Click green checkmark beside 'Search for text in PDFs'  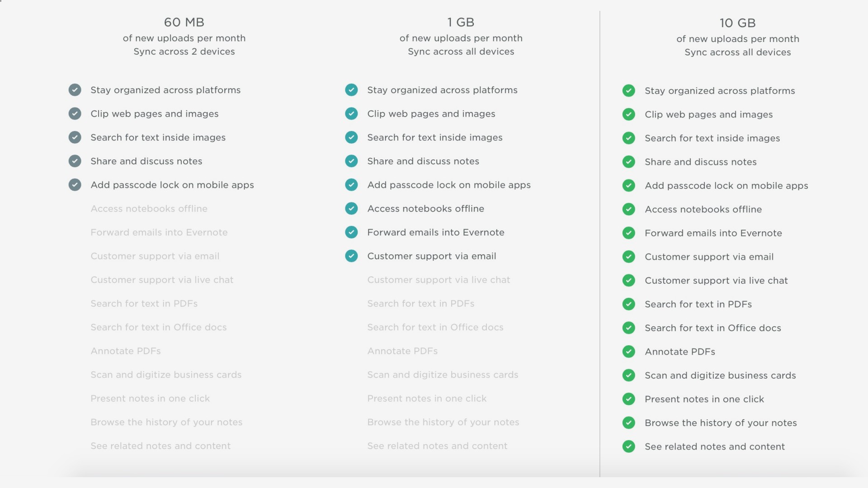pyautogui.click(x=628, y=304)
